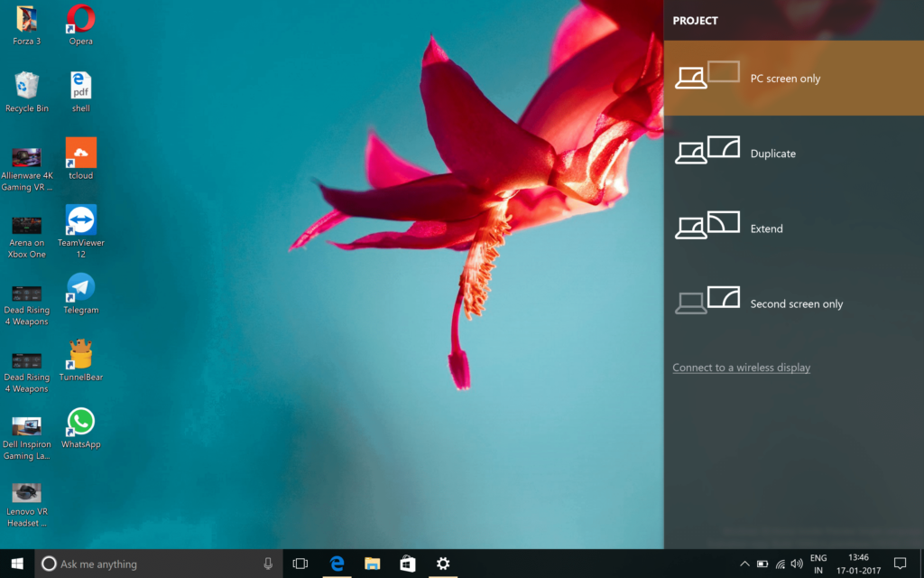Image resolution: width=924 pixels, height=578 pixels.
Task: Open the Windows Start menu
Action: click(x=17, y=564)
